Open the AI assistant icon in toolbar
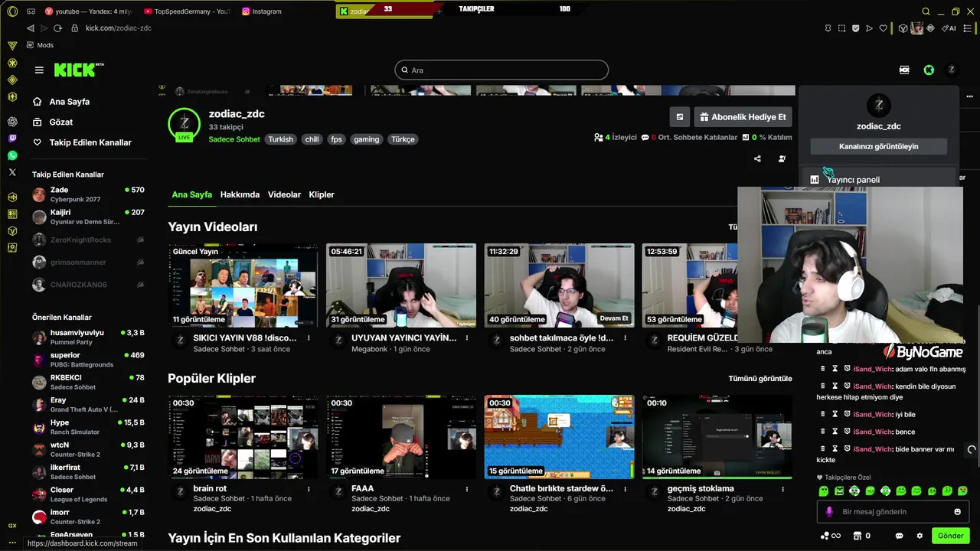The height and width of the screenshot is (551, 980). 950,28
